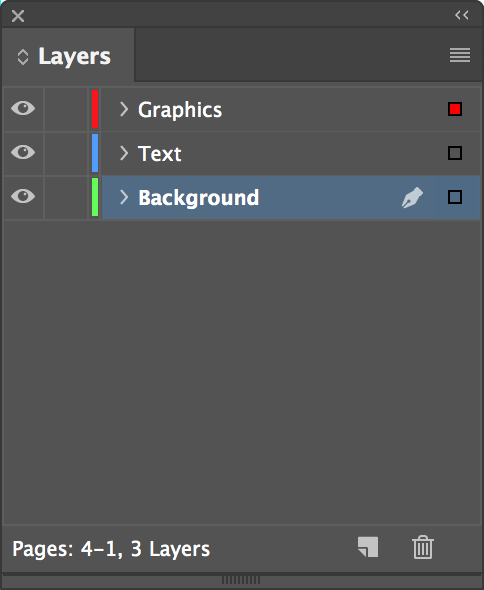Screen dimensions: 484x590
Task: Collapse panel with double-arrow icon
Action: point(462,15)
